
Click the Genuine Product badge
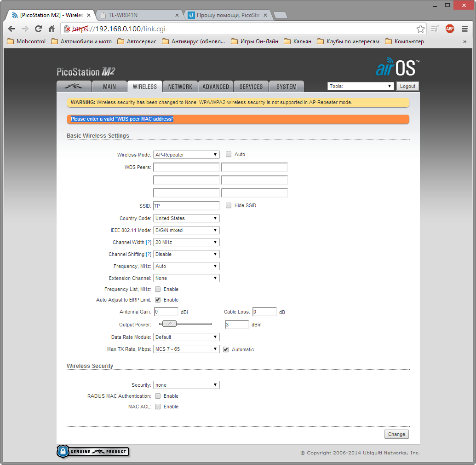point(93,452)
